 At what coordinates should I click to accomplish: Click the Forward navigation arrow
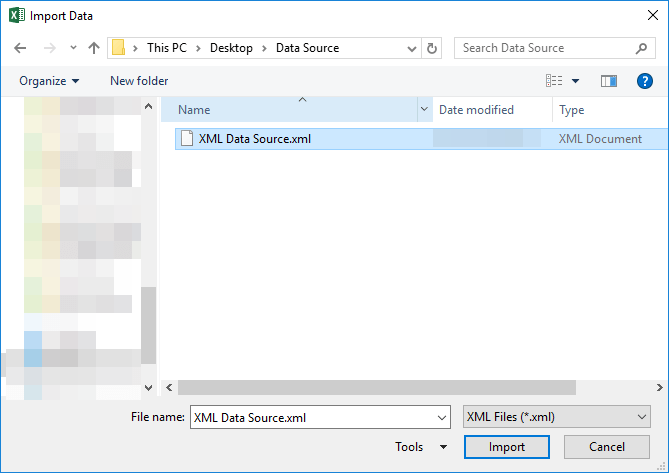coord(49,48)
